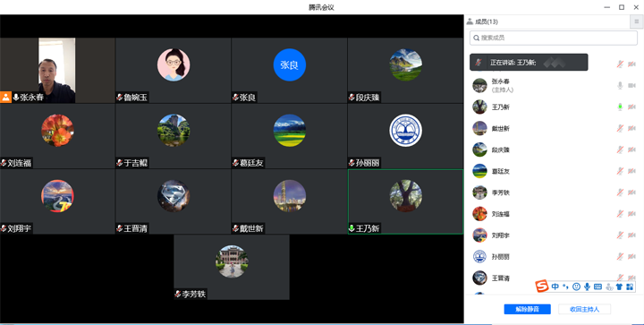The image size is (644, 325).
Task: Select 刘连福's flower avatar video tile
Action: pyautogui.click(x=57, y=136)
